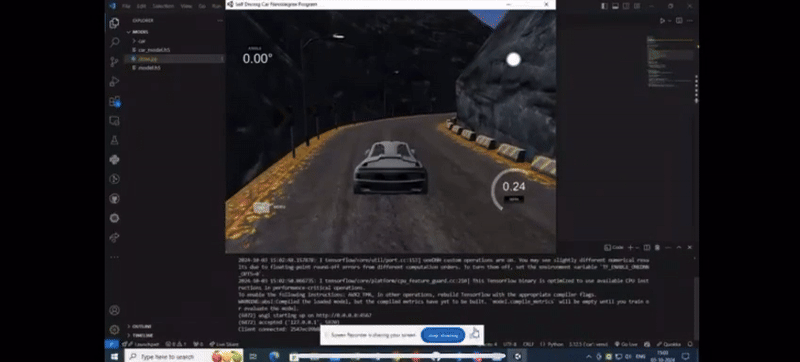The height and width of the screenshot is (362, 800).
Task: Toggle the secondary side bar layout icon
Action: 626,6
